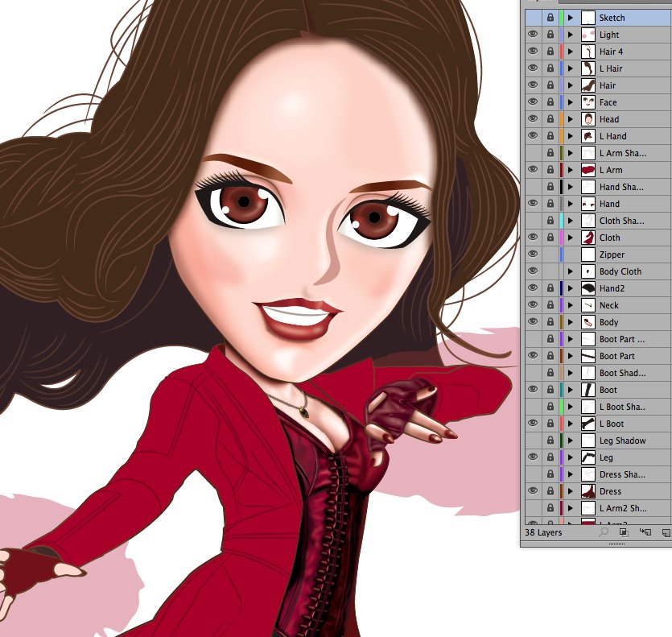Toggle the lock on L Boot layer
Viewport: 672px width, 637px height.
550,424
